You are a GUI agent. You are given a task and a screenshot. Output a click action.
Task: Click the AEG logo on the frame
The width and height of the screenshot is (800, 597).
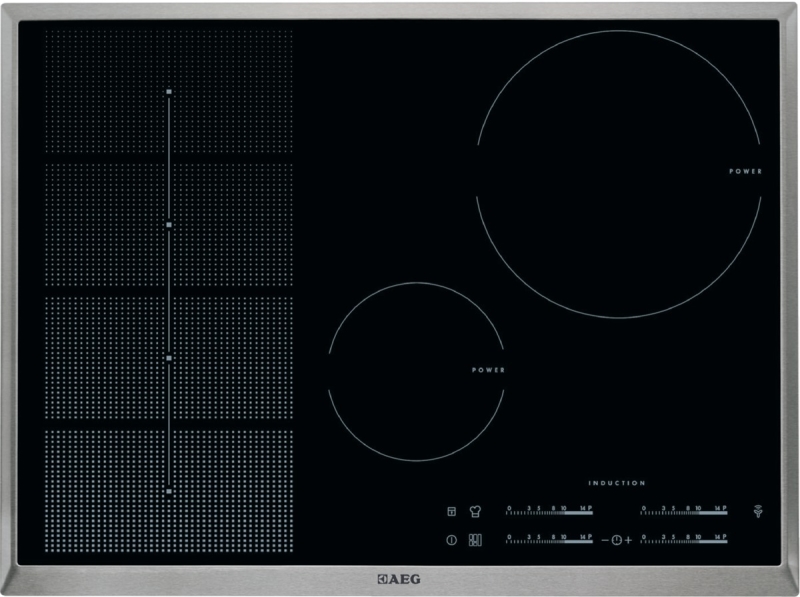coord(399,579)
